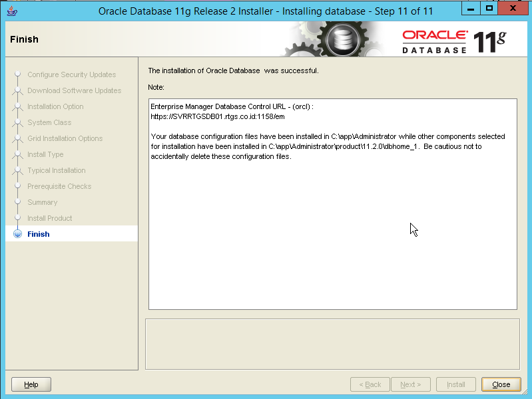The height and width of the screenshot is (399, 532).
Task: Select the Configure Security Updates step
Action: pyautogui.click(x=72, y=74)
